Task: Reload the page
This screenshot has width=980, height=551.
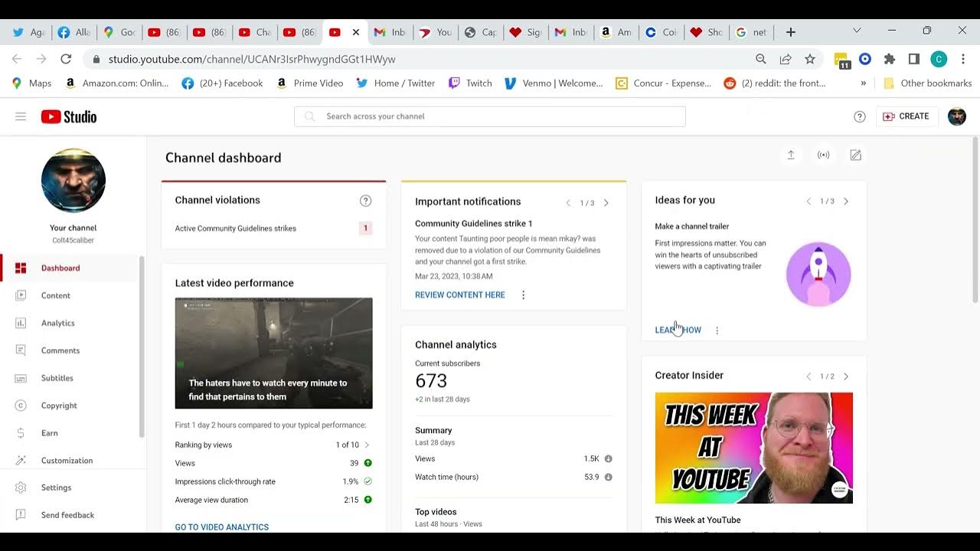Action: (x=66, y=59)
